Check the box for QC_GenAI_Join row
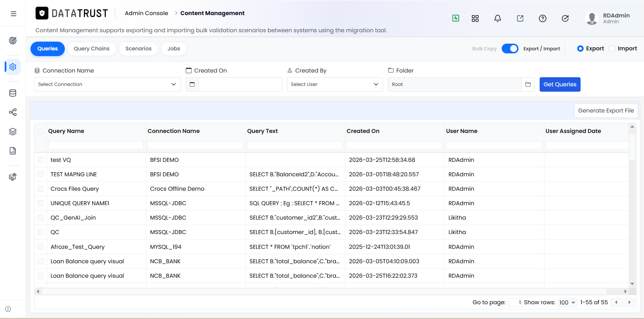 pos(41,218)
